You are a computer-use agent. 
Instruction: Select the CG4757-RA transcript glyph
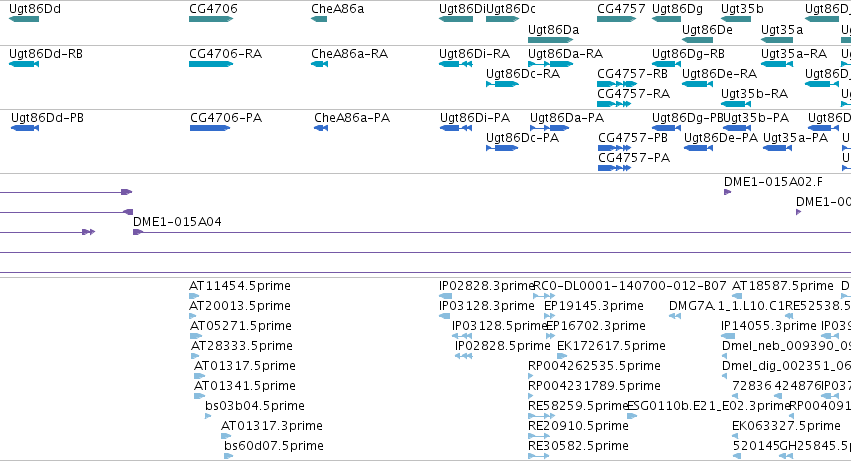click(x=614, y=104)
